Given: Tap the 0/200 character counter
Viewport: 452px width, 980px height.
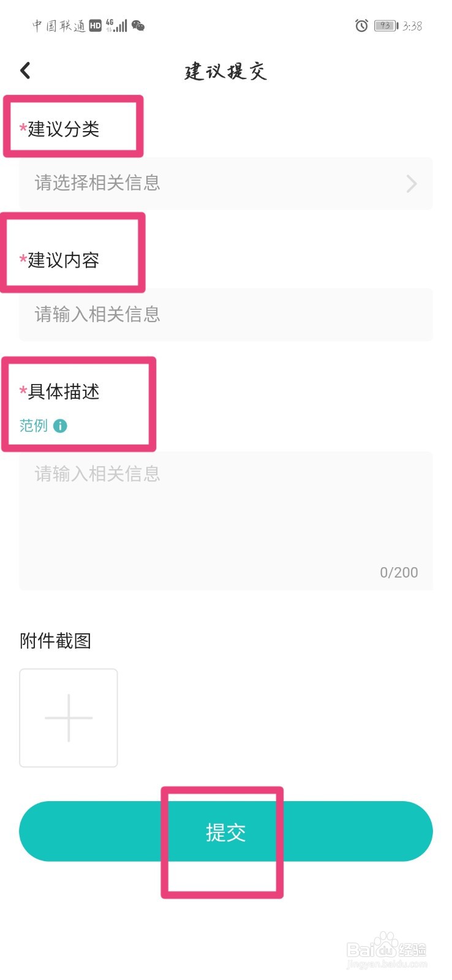Looking at the screenshot, I should point(399,573).
